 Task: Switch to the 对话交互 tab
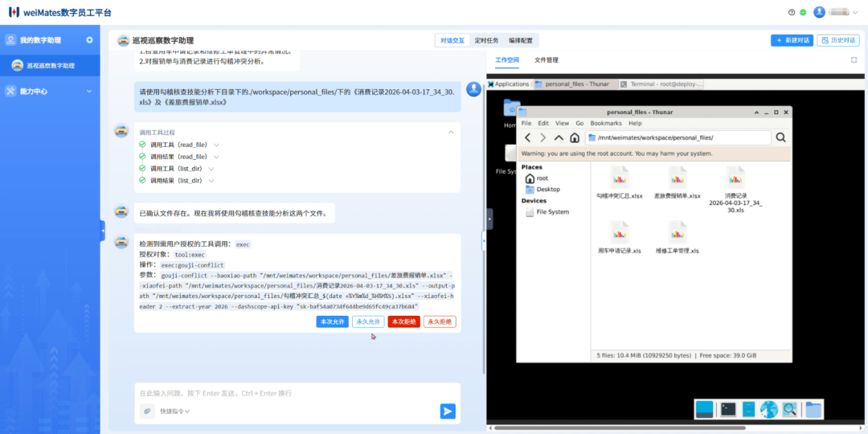(452, 40)
